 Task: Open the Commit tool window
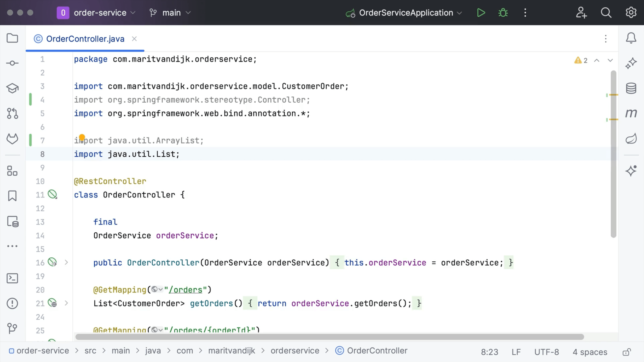pyautogui.click(x=12, y=63)
